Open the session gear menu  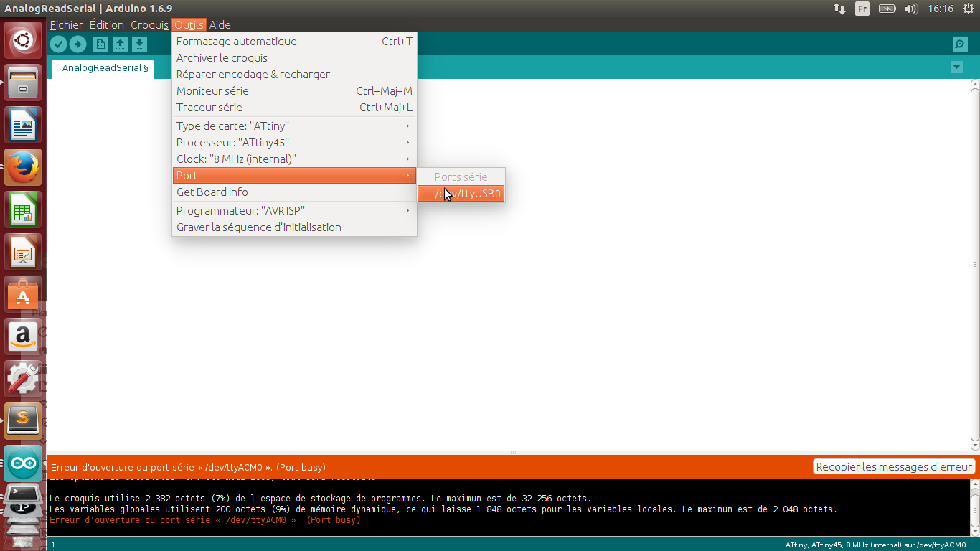click(x=968, y=9)
